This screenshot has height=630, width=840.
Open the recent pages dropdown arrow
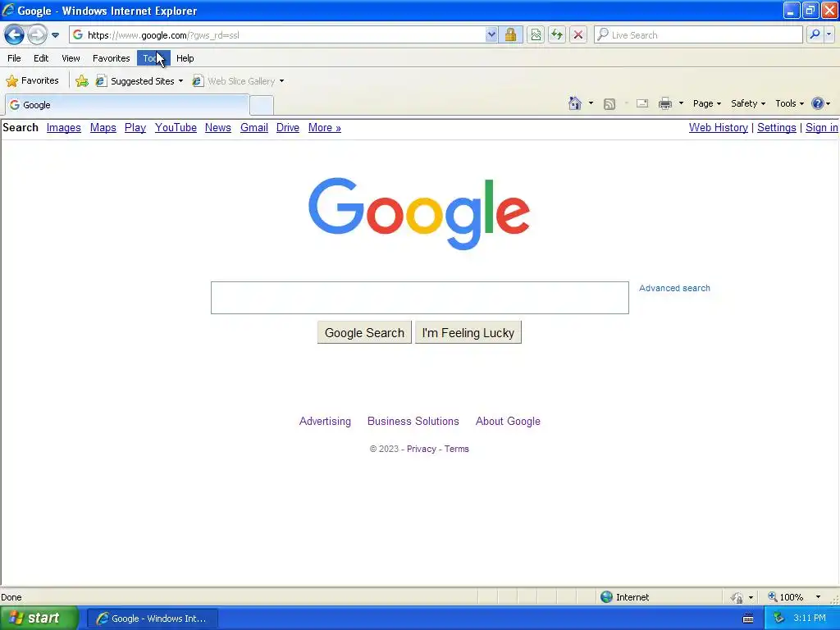coord(55,35)
